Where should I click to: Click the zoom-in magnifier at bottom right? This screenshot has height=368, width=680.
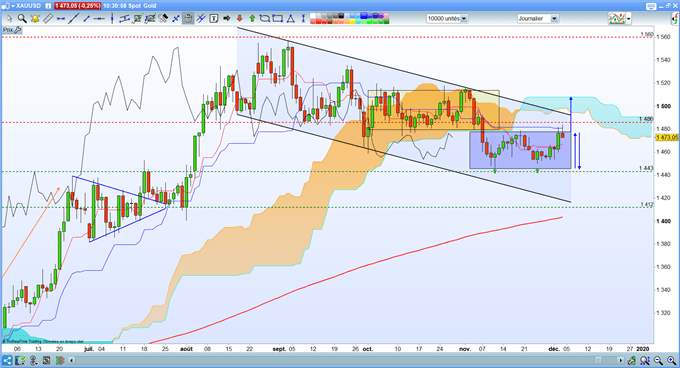click(x=672, y=360)
